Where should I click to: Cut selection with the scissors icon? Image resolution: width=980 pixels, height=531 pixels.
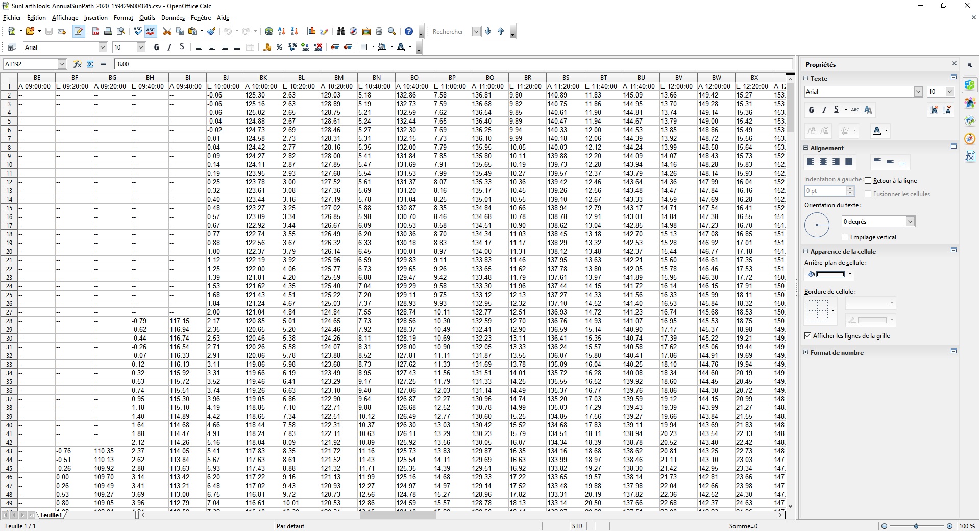(x=167, y=31)
